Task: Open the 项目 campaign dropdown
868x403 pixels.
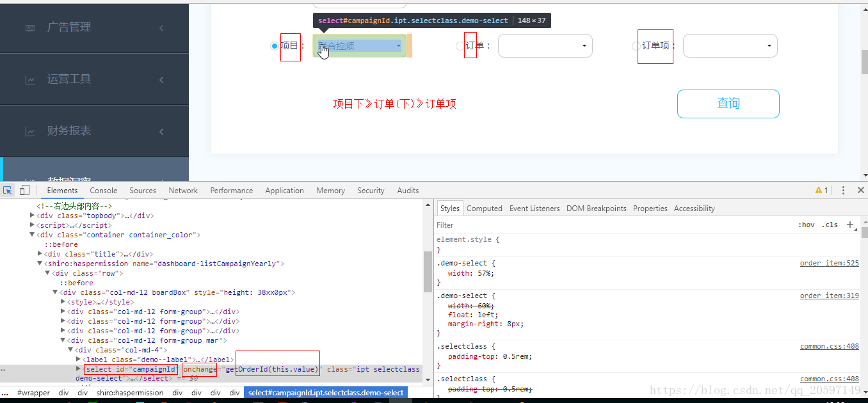Action: coord(360,46)
